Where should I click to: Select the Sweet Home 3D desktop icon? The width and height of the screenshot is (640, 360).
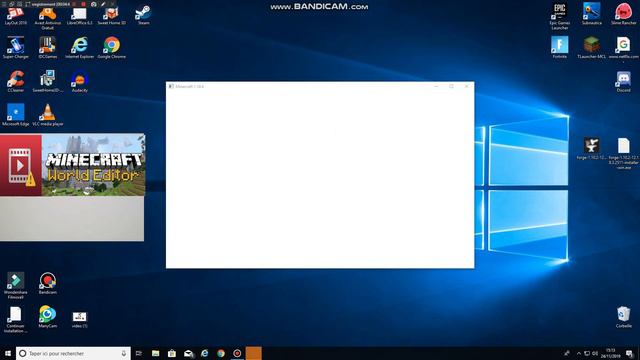(x=111, y=16)
